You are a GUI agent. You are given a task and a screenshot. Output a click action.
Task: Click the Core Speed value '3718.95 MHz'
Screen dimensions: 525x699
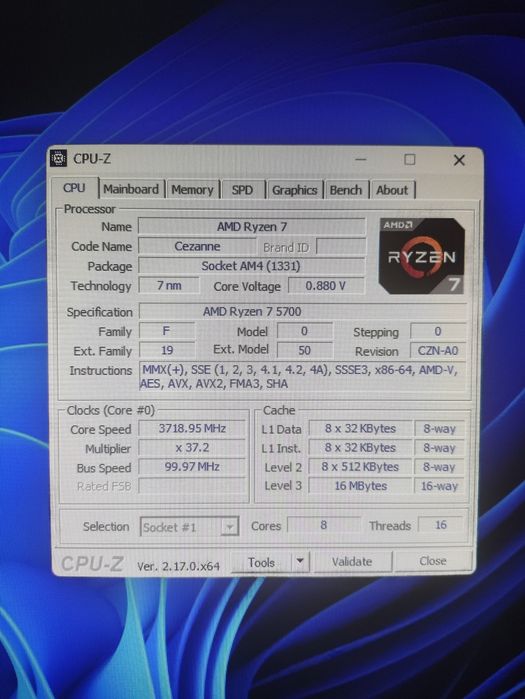pos(192,428)
